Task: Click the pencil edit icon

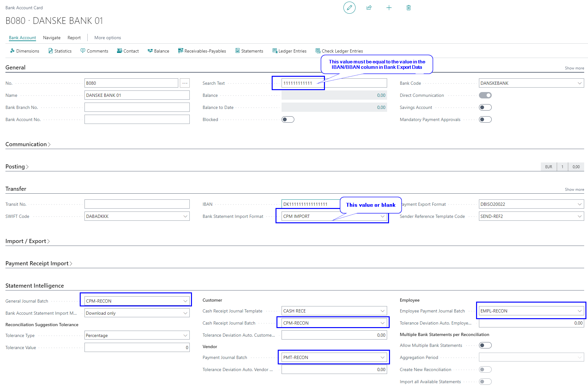Action: [349, 8]
